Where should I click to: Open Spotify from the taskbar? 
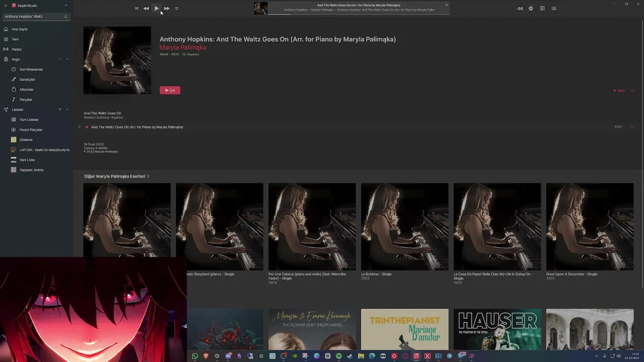tap(339, 356)
